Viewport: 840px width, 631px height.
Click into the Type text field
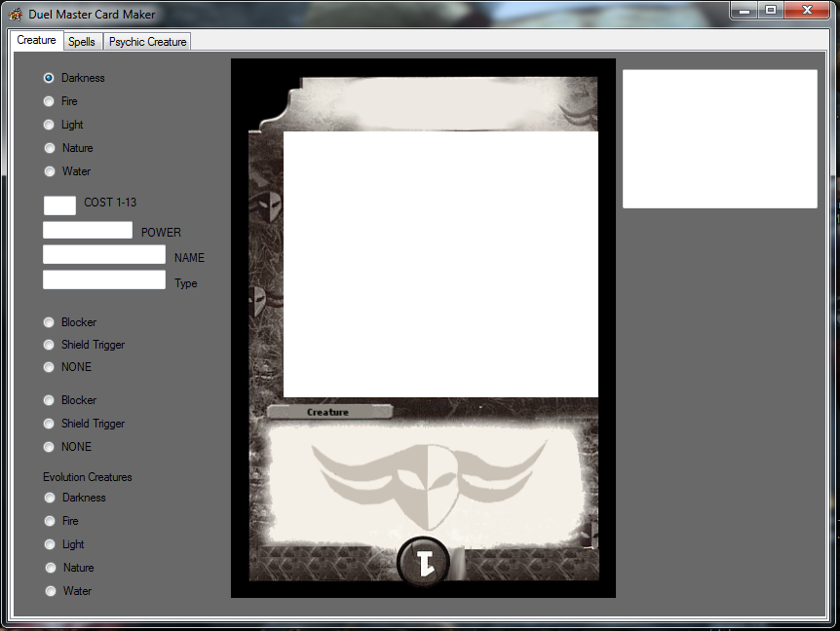pos(104,279)
